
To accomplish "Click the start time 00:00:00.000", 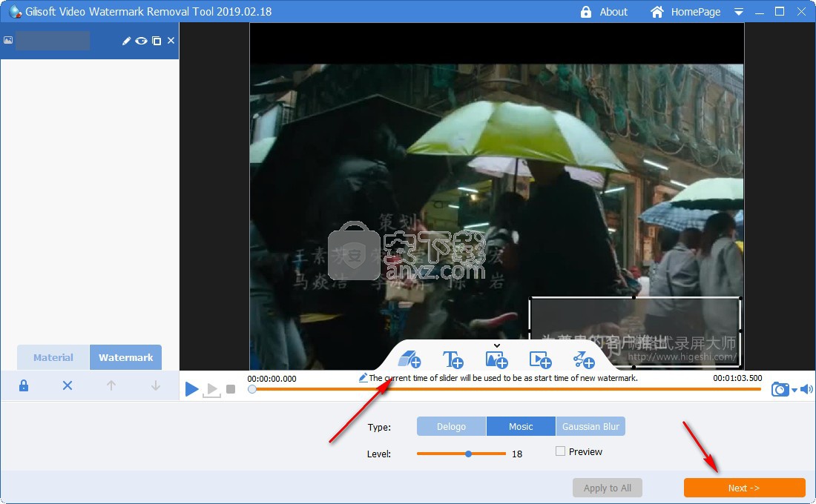I will (272, 379).
